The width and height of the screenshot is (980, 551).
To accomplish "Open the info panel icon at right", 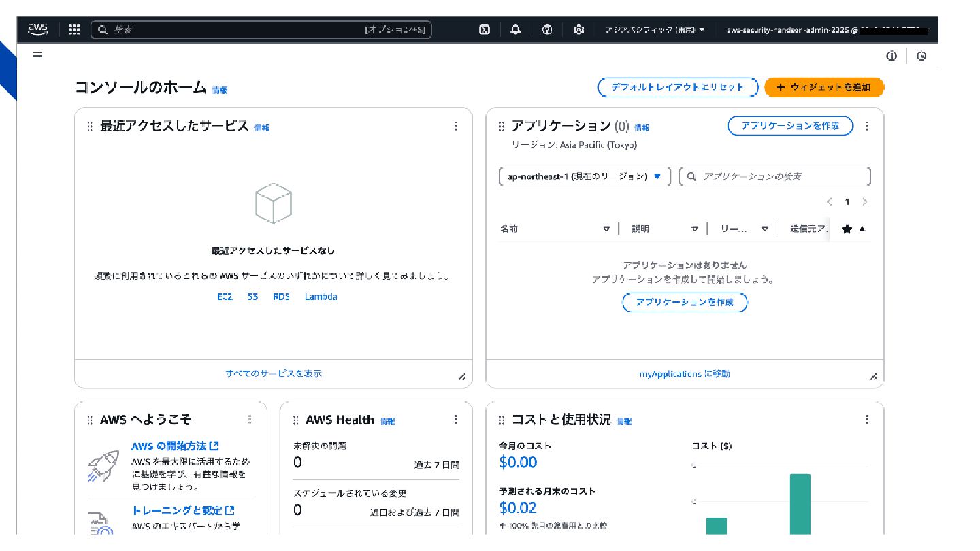I will click(892, 56).
